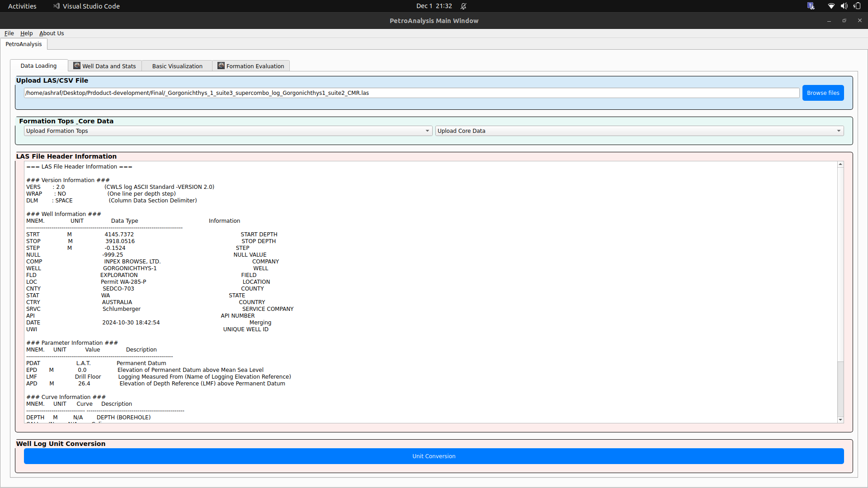Viewport: 868px width, 488px height.
Task: Click the Visual Studio Code icon in top bar
Action: click(57, 6)
